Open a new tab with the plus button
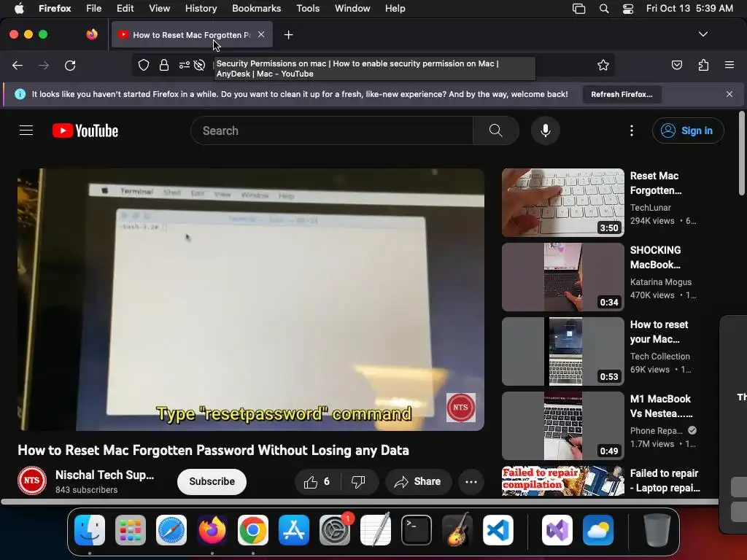 pos(288,35)
